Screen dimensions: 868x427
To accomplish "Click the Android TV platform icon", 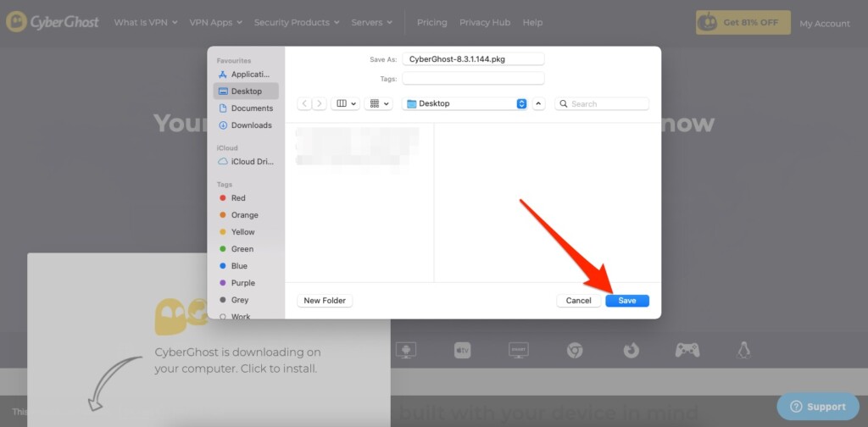I will (x=406, y=350).
